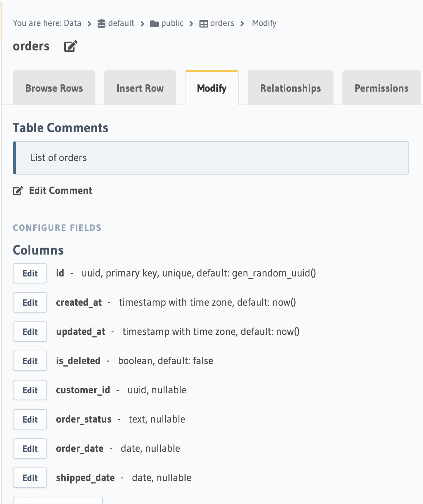Expand Edit for the order_status column
This screenshot has height=504, width=423.
click(30, 419)
